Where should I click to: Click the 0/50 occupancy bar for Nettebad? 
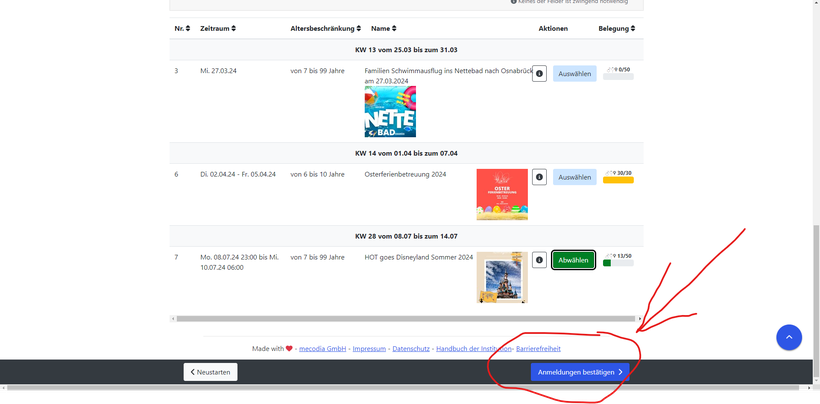(618, 76)
